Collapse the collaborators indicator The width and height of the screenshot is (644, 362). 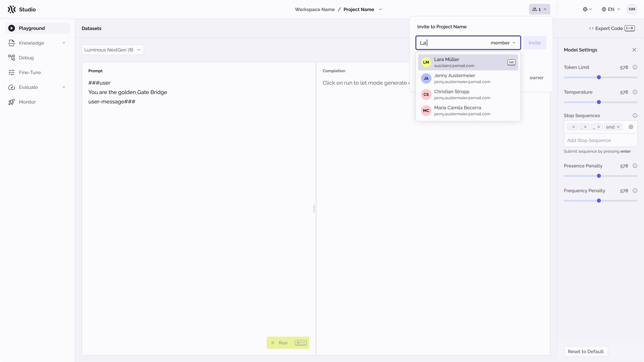click(x=539, y=9)
